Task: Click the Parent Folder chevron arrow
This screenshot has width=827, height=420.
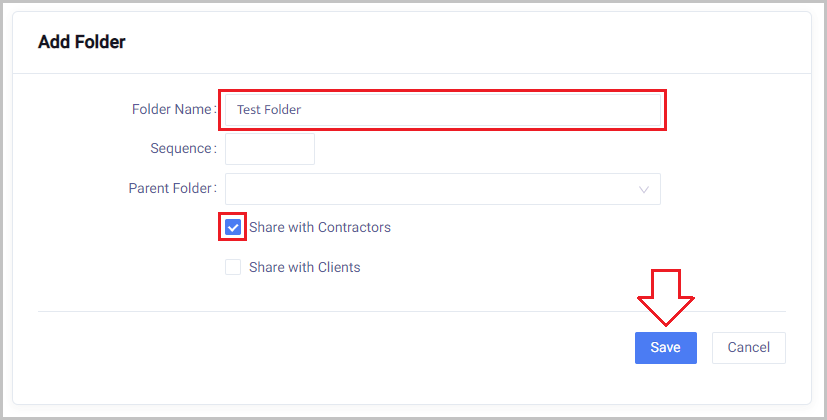Action: pos(644,189)
